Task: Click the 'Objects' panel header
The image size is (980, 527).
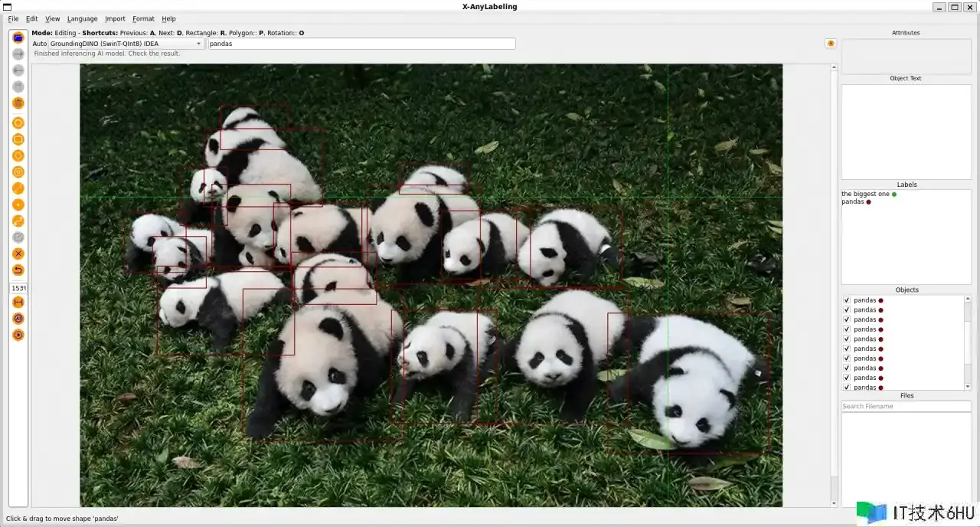Action: pos(906,290)
